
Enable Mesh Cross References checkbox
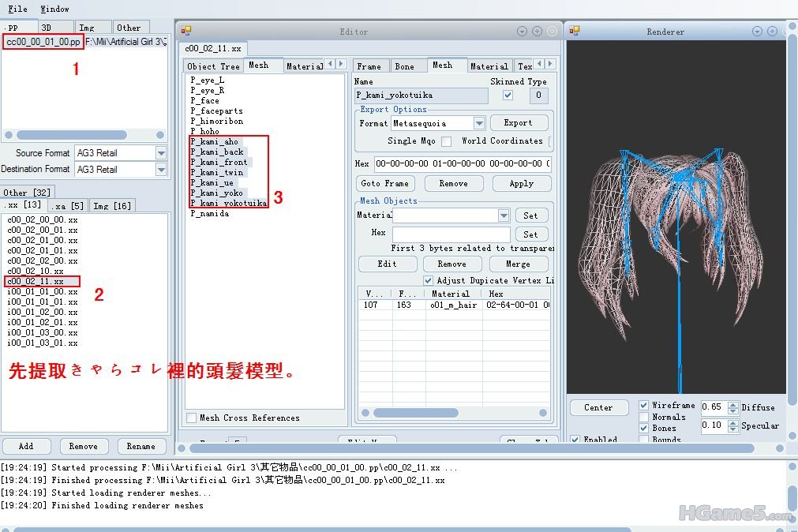[191, 418]
